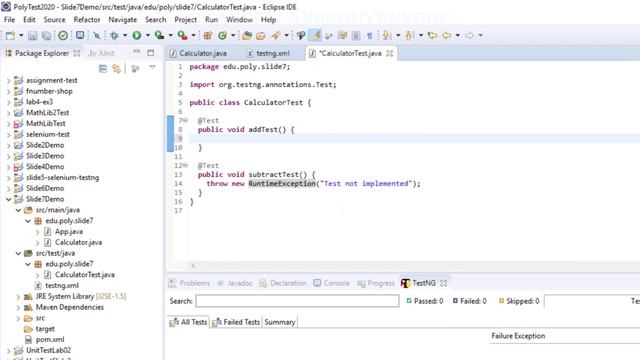Click the Back navigation arrow icon

(447, 36)
